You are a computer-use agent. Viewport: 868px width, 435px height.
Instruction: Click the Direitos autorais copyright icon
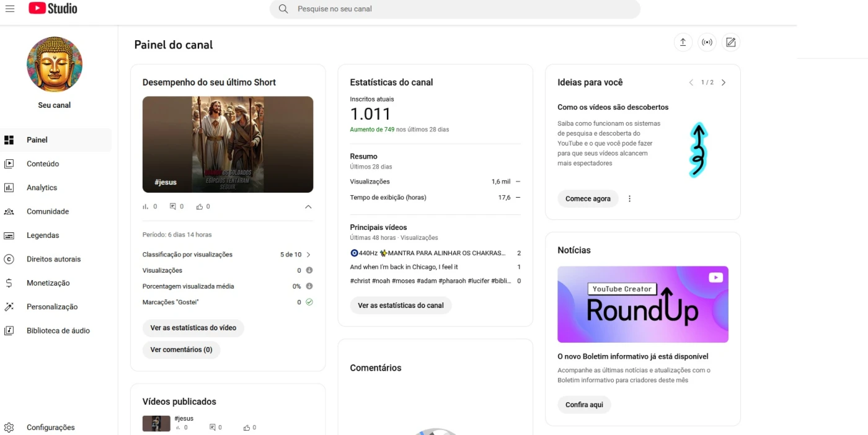[x=9, y=259]
